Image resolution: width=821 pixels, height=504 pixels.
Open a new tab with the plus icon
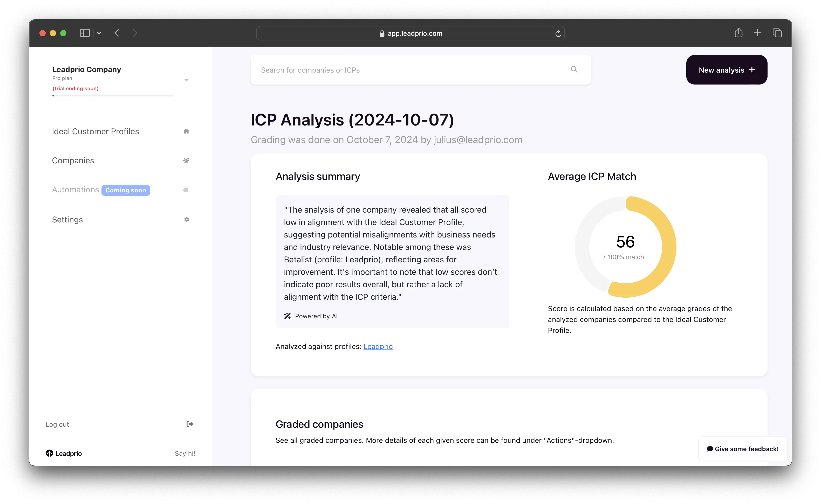(x=757, y=33)
